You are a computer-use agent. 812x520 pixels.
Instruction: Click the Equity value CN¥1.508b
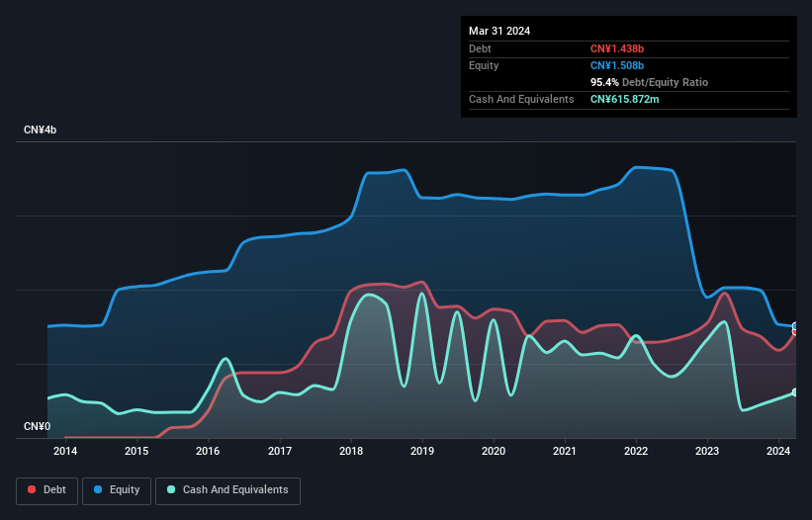point(617,65)
